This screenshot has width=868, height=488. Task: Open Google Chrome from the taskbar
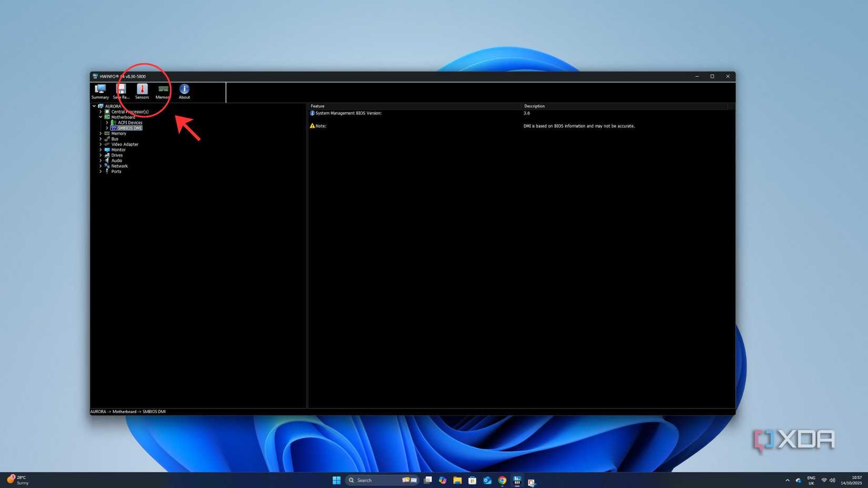(x=502, y=480)
